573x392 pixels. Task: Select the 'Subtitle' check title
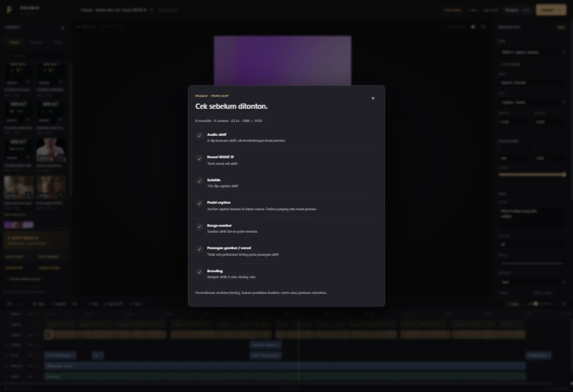pos(214,180)
